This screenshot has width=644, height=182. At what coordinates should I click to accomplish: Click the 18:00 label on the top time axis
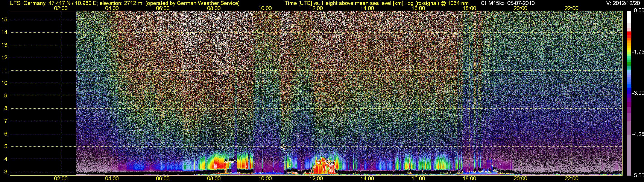[x=469, y=8]
